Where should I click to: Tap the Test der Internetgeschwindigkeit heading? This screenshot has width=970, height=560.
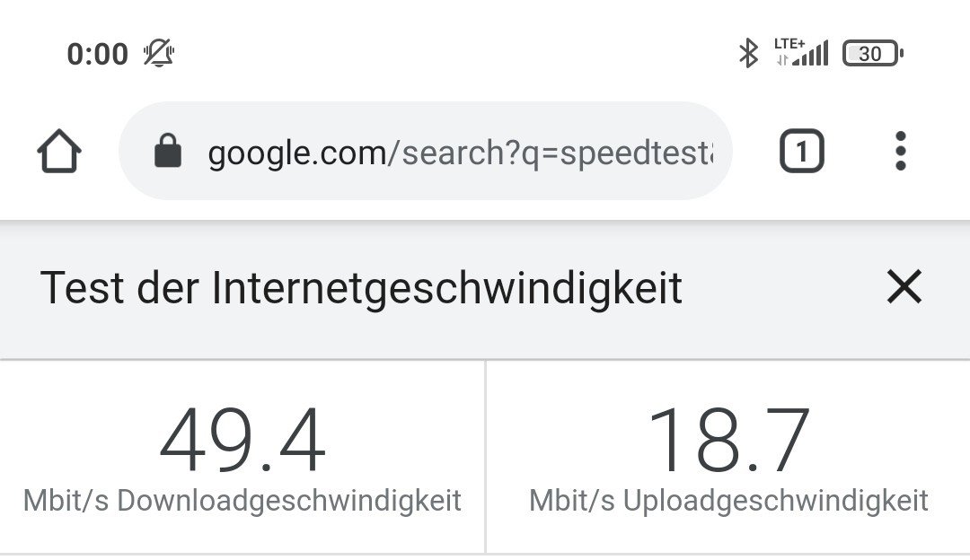pos(361,288)
